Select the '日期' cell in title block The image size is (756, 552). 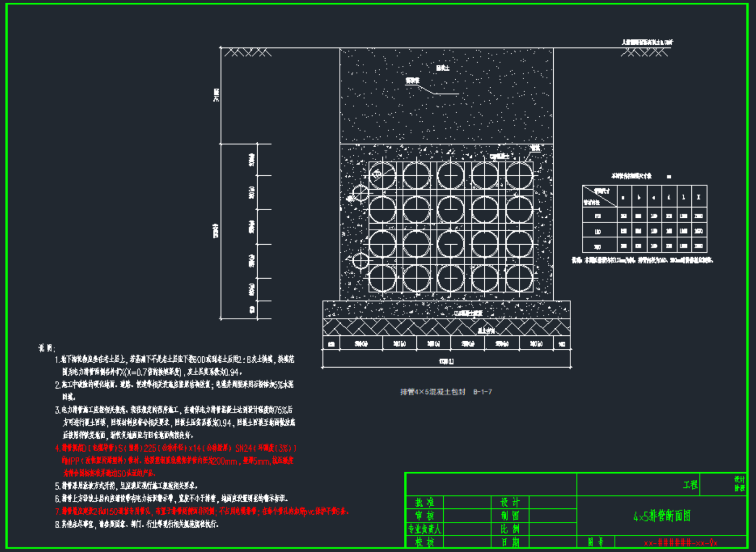[x=510, y=542]
